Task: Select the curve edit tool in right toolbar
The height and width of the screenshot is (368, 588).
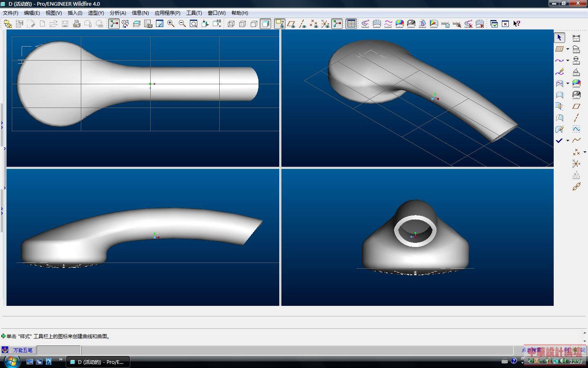Action: pos(559,72)
